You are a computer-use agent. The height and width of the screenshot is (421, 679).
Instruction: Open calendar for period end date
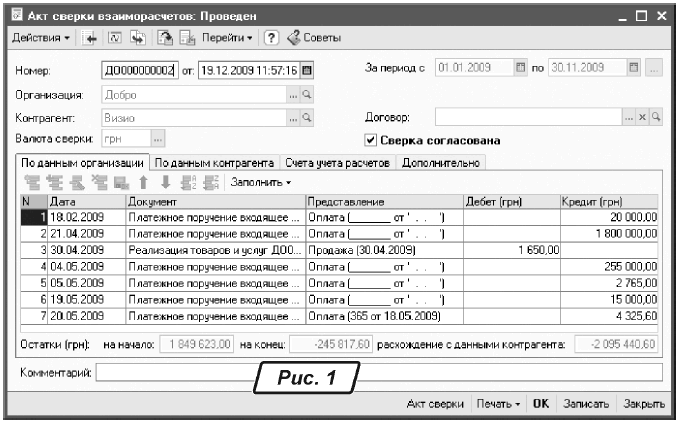pyautogui.click(x=632, y=69)
